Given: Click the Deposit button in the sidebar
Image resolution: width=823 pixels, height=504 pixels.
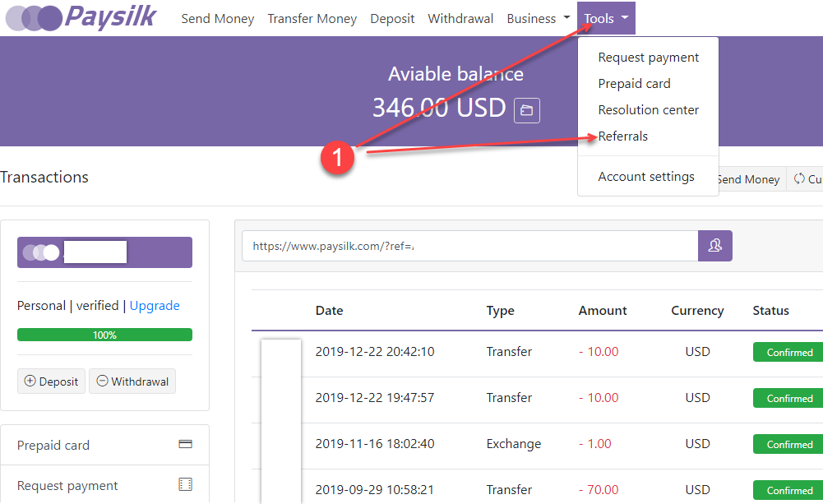Looking at the screenshot, I should pos(52,381).
